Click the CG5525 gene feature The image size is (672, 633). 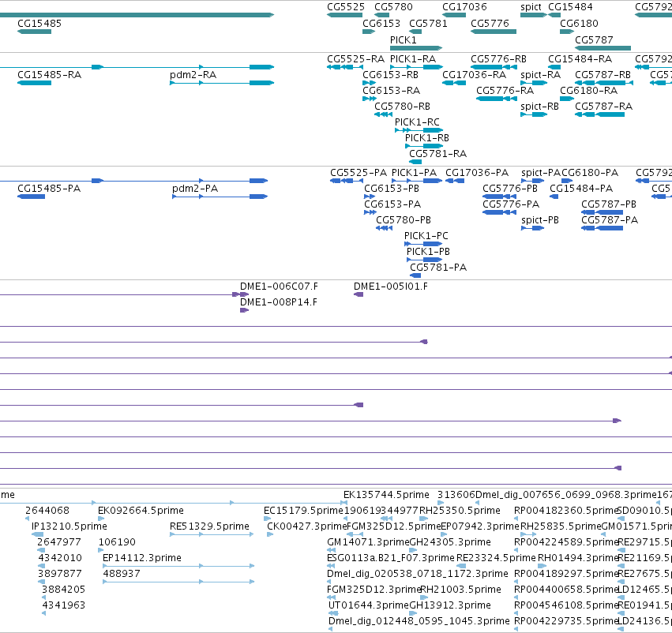pyautogui.click(x=344, y=15)
